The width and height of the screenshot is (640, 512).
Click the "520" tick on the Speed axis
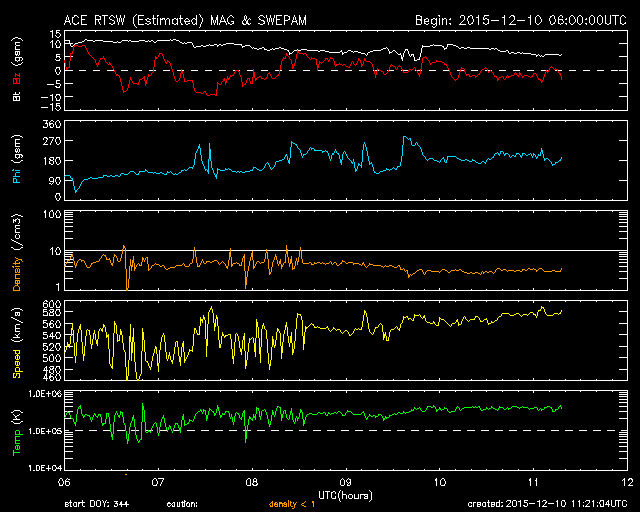coord(52,347)
